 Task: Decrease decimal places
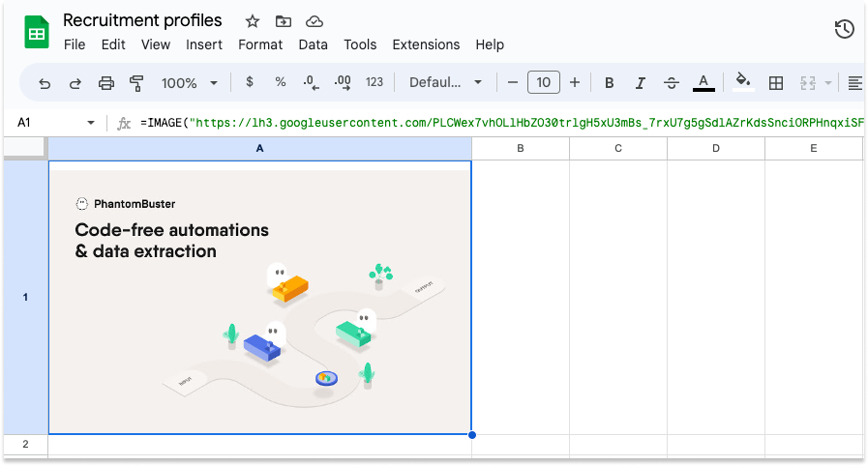point(312,83)
